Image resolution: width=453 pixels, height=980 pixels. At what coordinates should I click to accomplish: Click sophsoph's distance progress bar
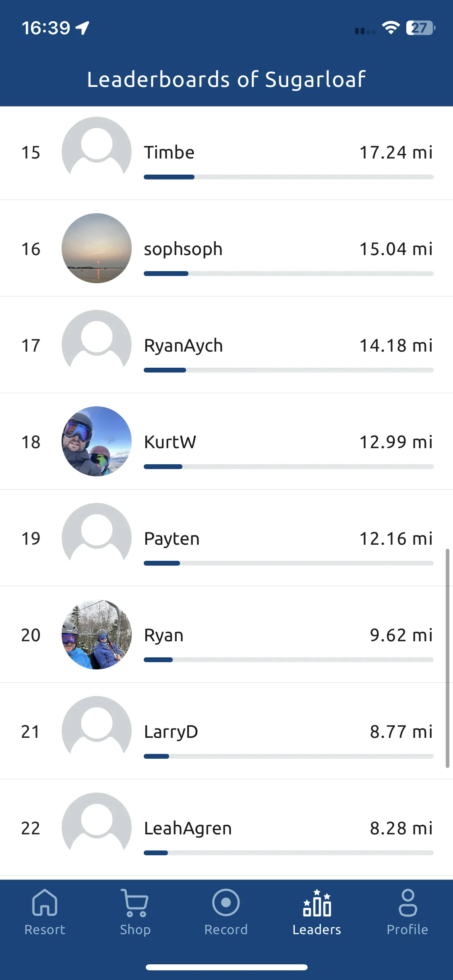click(289, 274)
